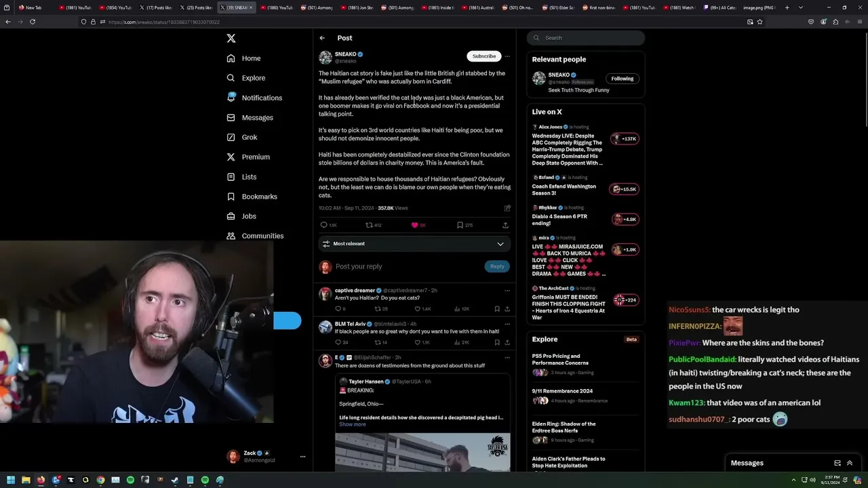868x488 pixels.
Task: Open account menu dots next to Zack
Action: [303, 457]
